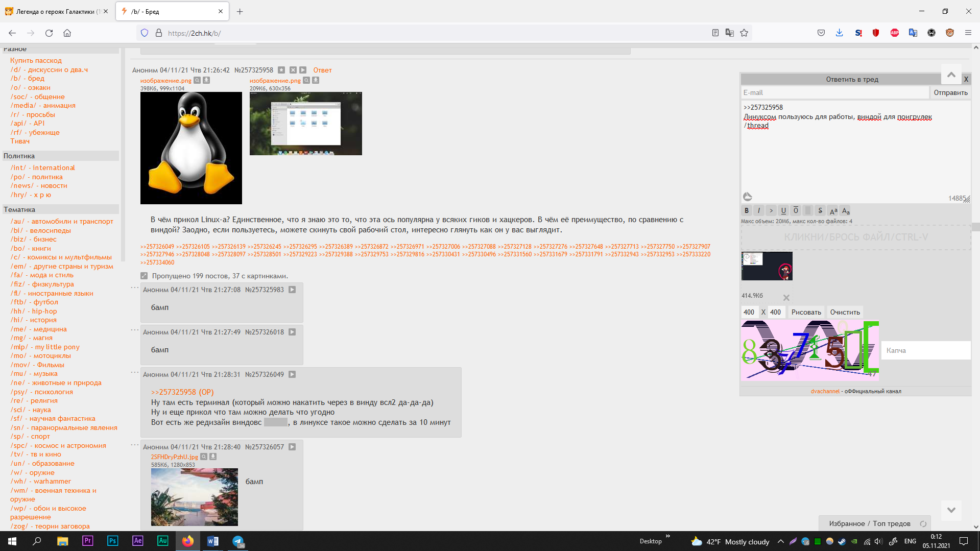Open Топ тредов panel
The width and height of the screenshot is (980, 551).
pos(891,523)
